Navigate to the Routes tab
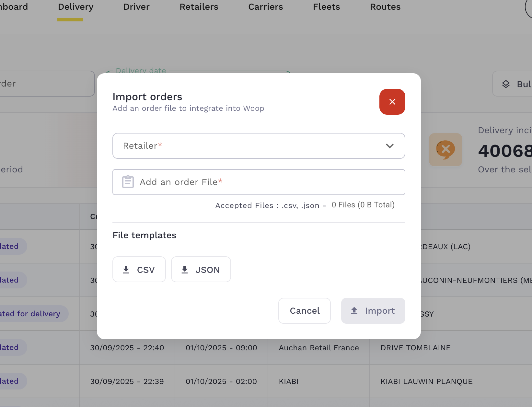 [x=385, y=7]
